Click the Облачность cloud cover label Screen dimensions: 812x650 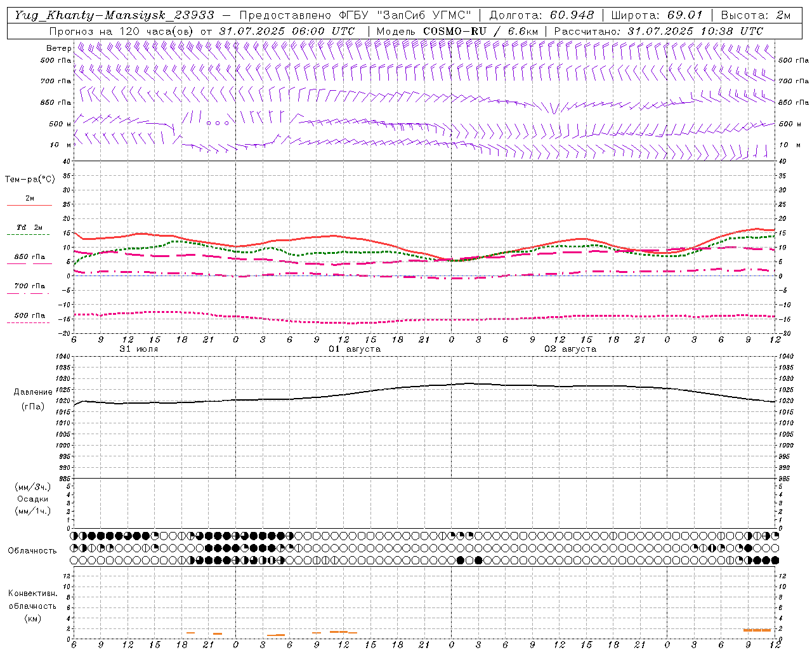(32, 550)
